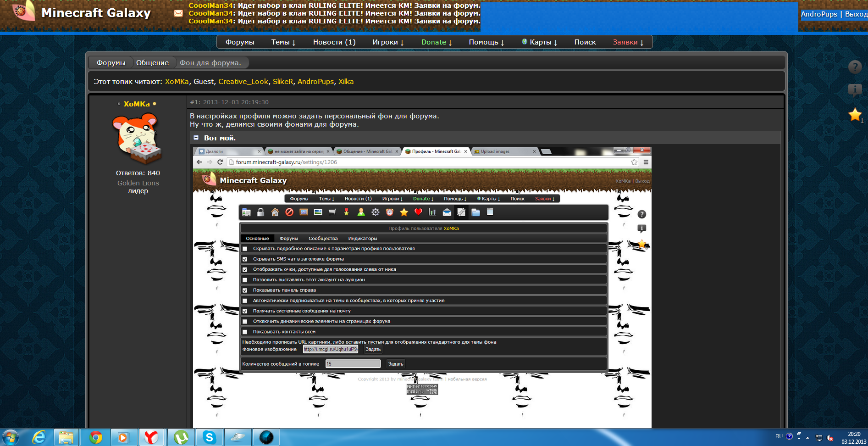Toggle 'Отключить динамические элементы' checkbox
The height and width of the screenshot is (446, 868).
point(245,322)
